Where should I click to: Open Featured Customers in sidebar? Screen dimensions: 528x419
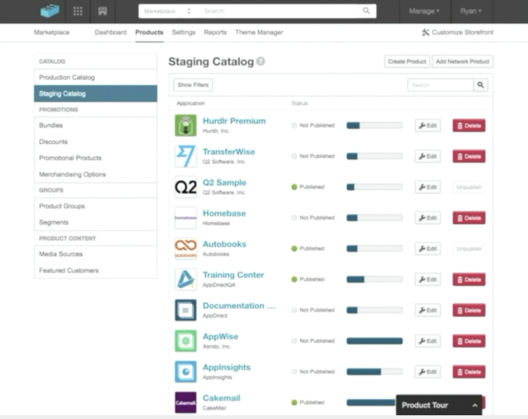(96, 270)
